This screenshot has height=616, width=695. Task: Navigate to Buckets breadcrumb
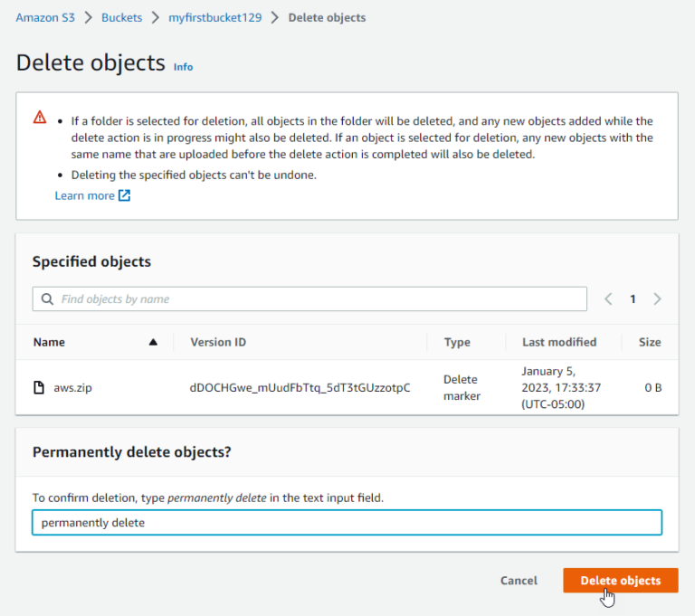121,17
